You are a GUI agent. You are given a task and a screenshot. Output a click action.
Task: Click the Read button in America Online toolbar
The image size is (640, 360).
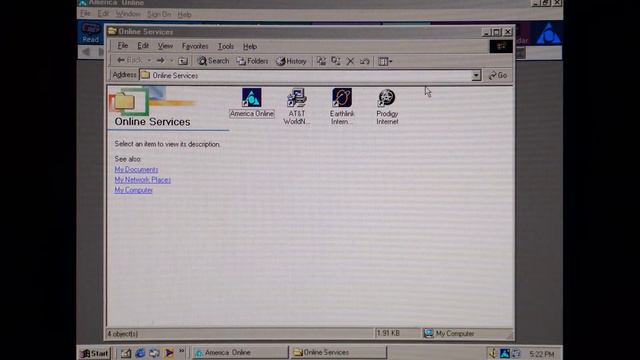pyautogui.click(x=91, y=33)
